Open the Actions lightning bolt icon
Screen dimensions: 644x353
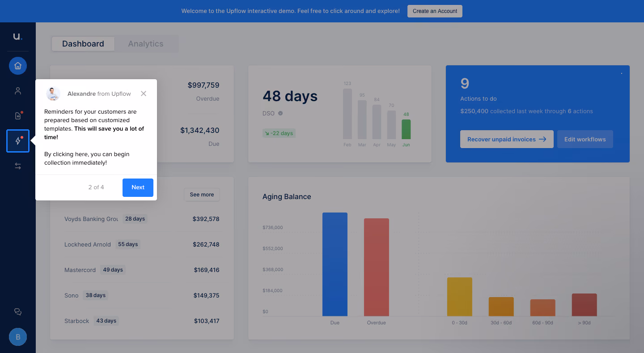(x=18, y=141)
